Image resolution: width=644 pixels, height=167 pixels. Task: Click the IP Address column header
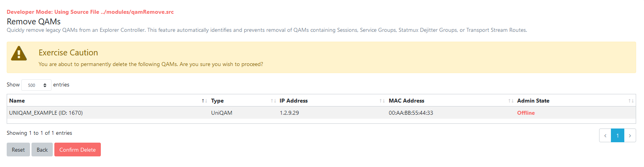(x=332, y=101)
